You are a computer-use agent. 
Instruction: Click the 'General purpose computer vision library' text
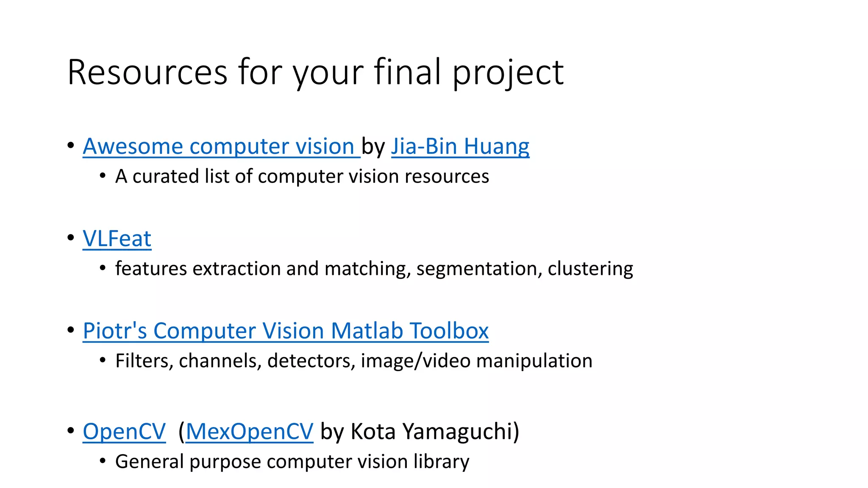pos(292,461)
